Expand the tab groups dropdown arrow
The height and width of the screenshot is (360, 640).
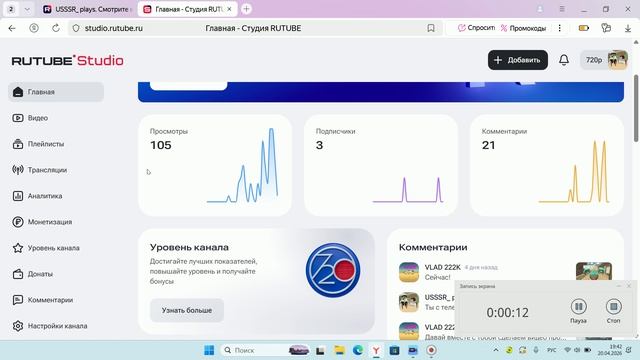coord(27,9)
